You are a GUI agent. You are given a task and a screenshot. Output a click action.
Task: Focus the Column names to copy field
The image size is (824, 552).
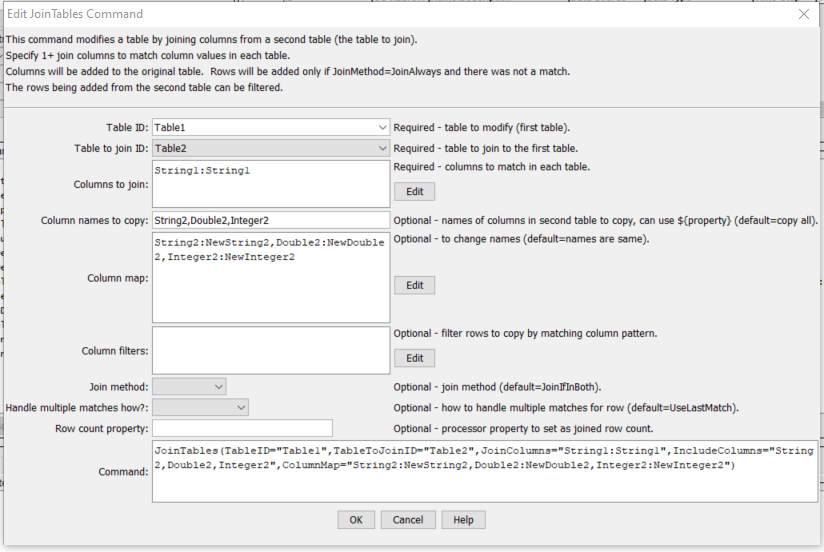pos(270,220)
